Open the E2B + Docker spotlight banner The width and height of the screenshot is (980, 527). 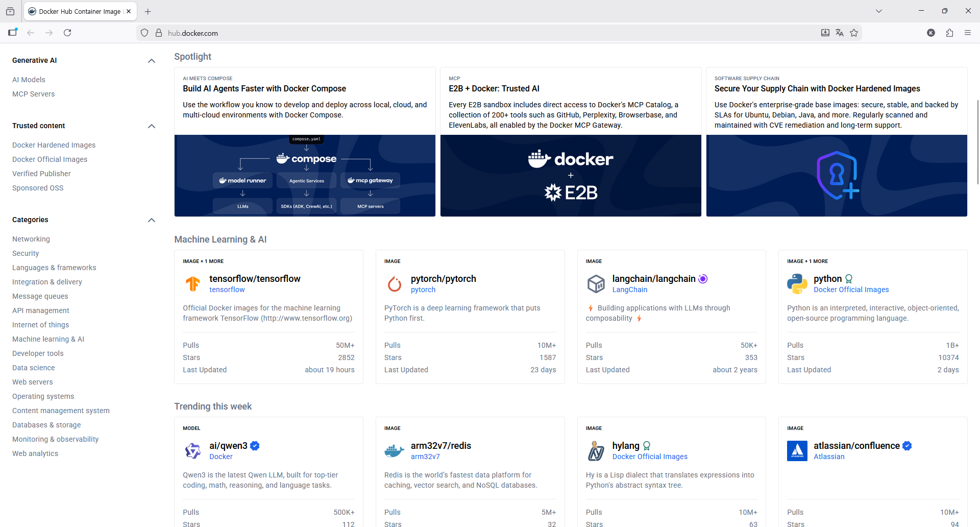point(570,175)
